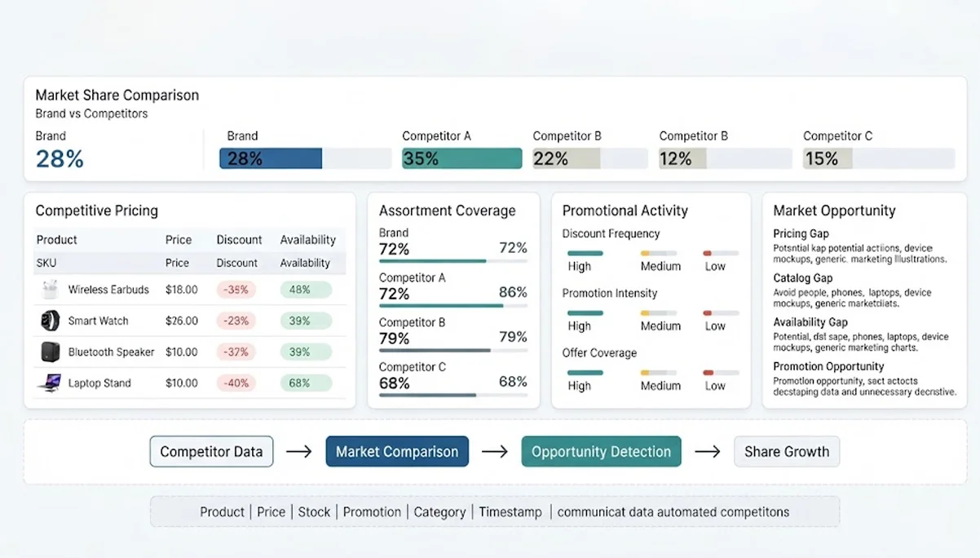The image size is (980, 558).
Task: Click the Product field in the data bar
Action: click(x=222, y=512)
